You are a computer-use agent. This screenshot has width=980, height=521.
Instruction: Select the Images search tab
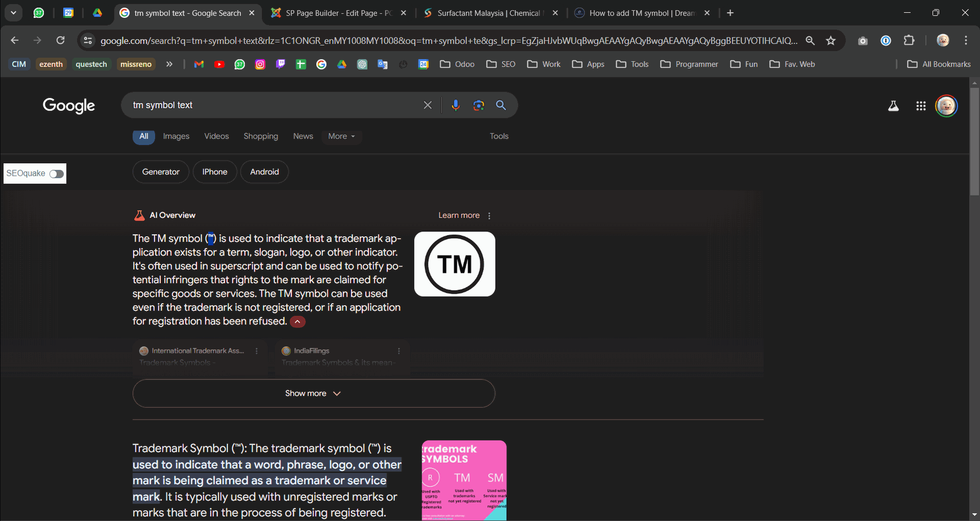point(176,136)
